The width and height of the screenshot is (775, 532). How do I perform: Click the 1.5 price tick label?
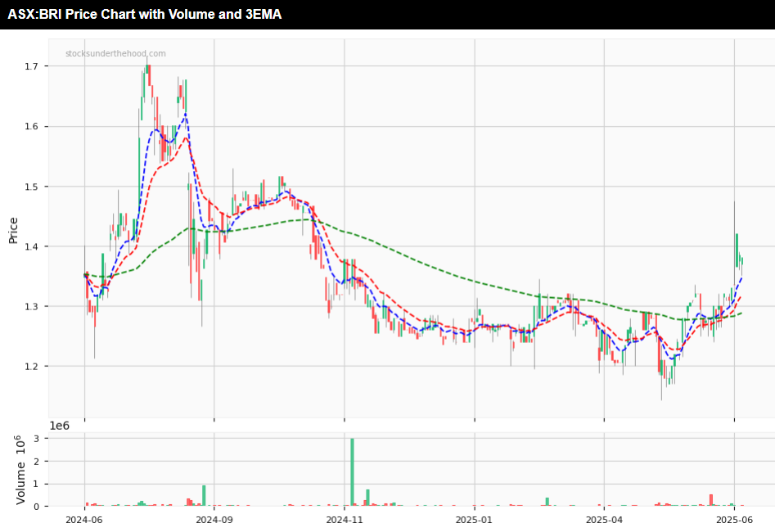(x=32, y=187)
